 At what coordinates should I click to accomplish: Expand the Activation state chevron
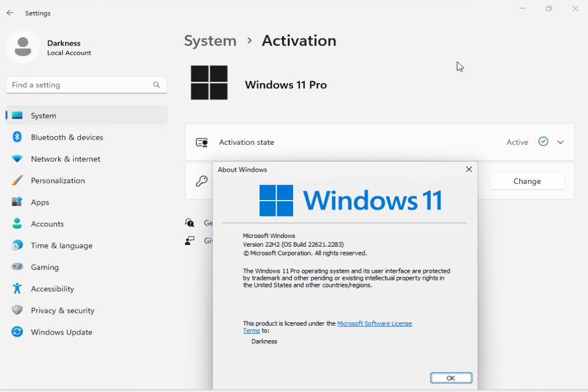(560, 142)
